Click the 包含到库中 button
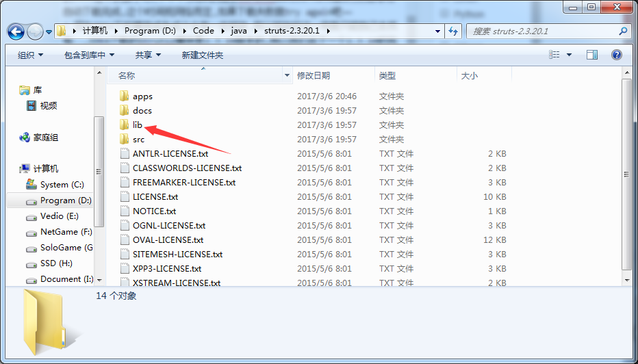This screenshot has width=638, height=364. tap(89, 55)
